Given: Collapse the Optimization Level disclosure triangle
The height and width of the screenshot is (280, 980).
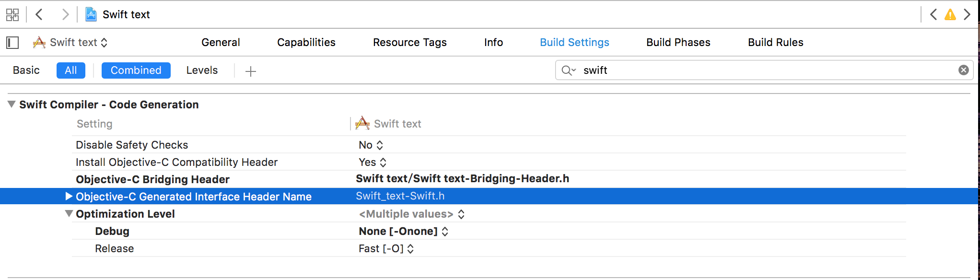Looking at the screenshot, I should click(x=69, y=213).
